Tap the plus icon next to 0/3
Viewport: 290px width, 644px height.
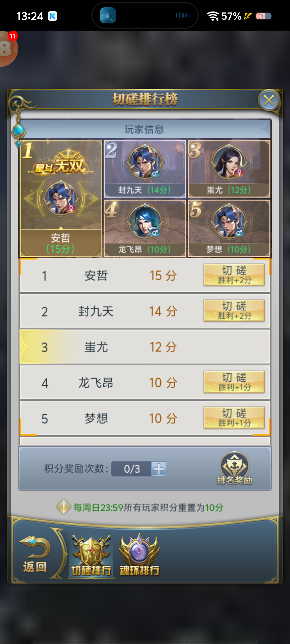(x=159, y=469)
